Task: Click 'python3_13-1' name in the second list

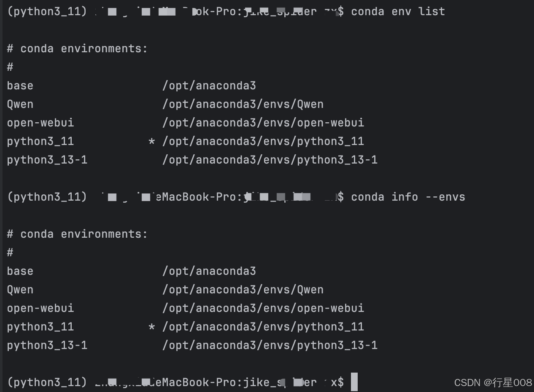Action: [x=47, y=346]
